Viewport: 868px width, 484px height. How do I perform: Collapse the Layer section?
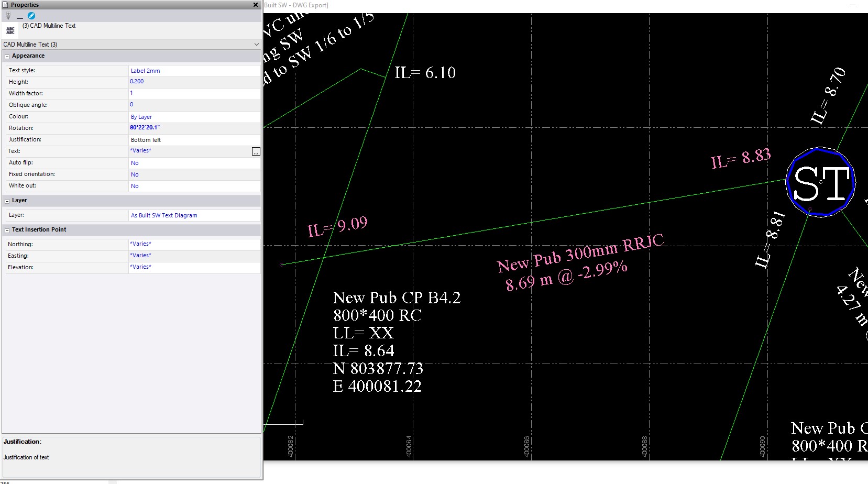(7, 201)
